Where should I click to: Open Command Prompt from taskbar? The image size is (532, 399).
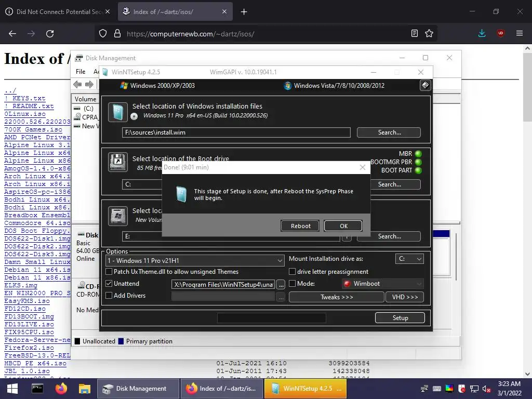(37, 389)
